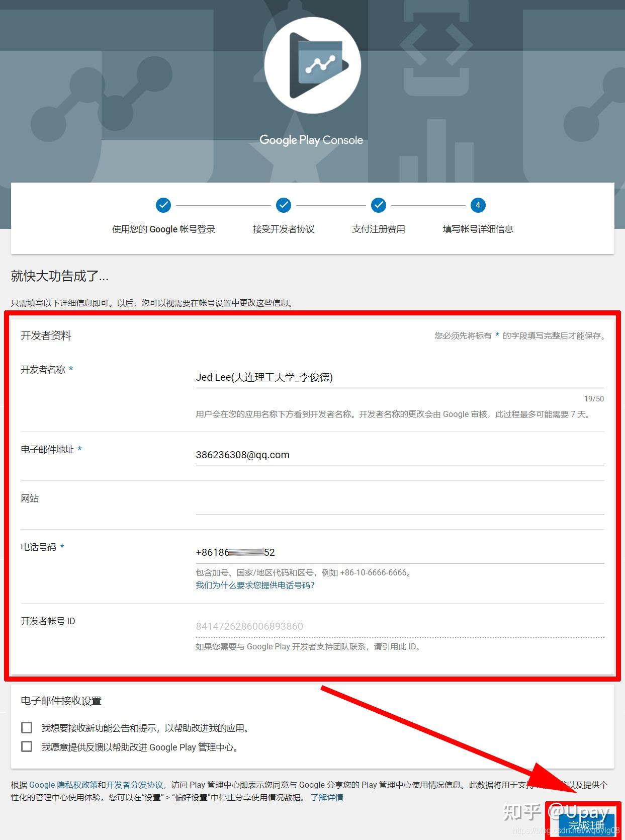Click the 电子邮件地址 field label
625x840 pixels.
[x=47, y=450]
